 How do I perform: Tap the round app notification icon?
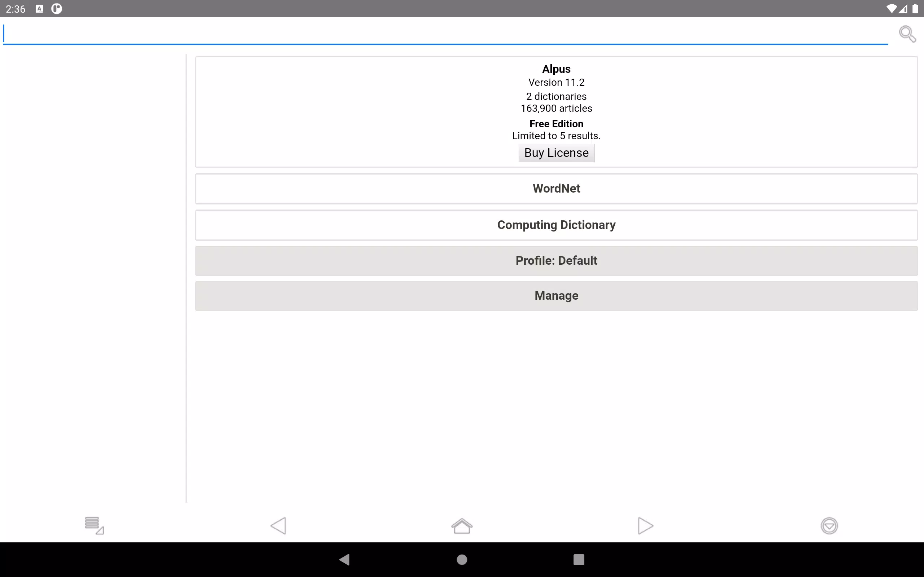click(x=57, y=9)
